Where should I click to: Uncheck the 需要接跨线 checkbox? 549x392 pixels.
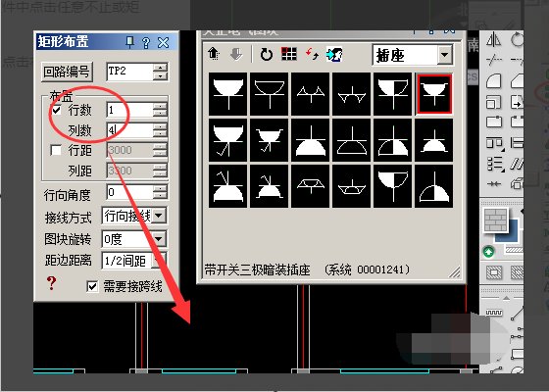point(92,287)
